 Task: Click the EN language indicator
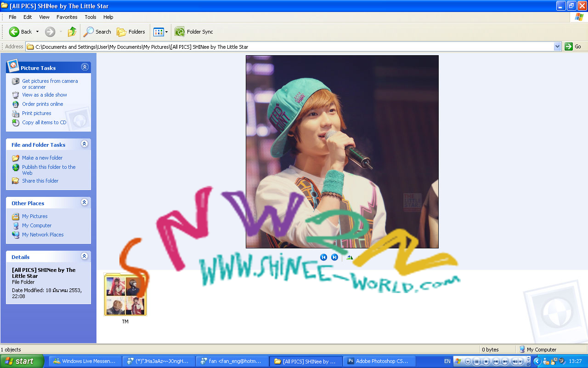click(447, 361)
